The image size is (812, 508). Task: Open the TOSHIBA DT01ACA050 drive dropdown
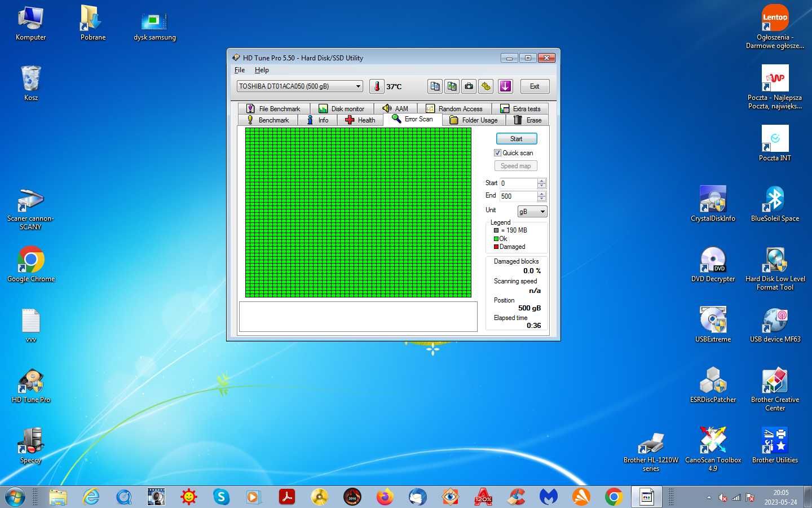pyautogui.click(x=299, y=86)
